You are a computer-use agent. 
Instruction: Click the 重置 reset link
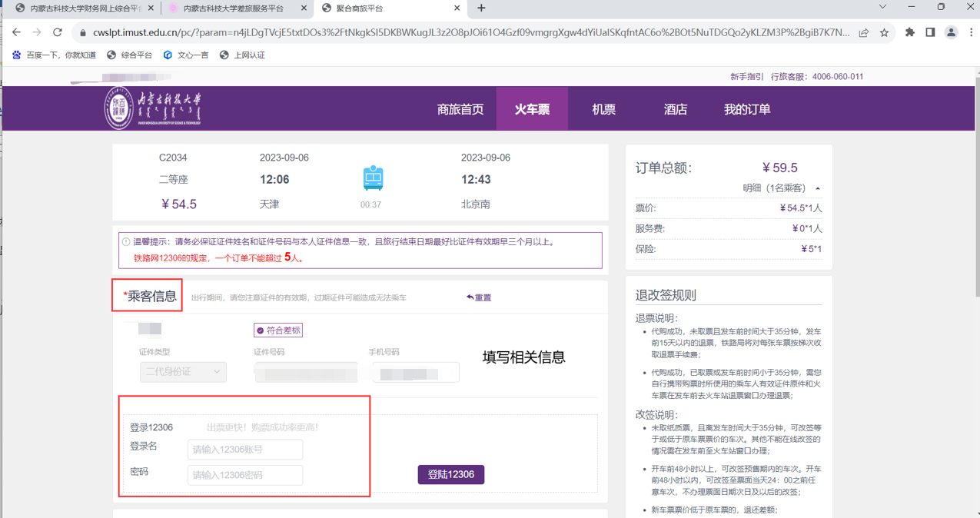pos(479,297)
